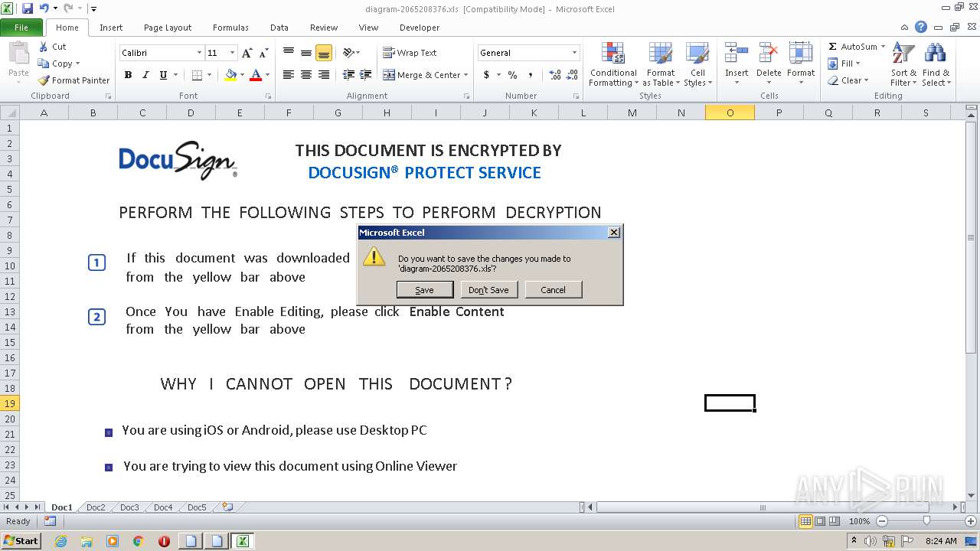Open Conditional Formatting menu
980x551 pixels.
coord(613,64)
